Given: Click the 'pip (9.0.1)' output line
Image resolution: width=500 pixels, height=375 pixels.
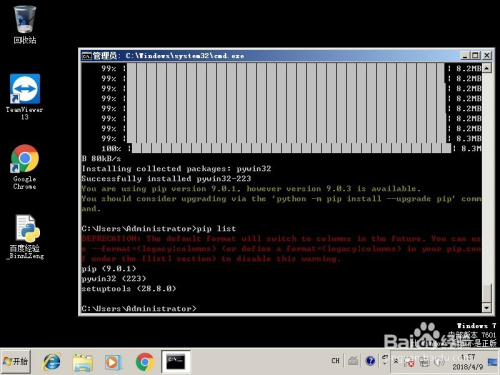Looking at the screenshot, I should click(109, 269).
